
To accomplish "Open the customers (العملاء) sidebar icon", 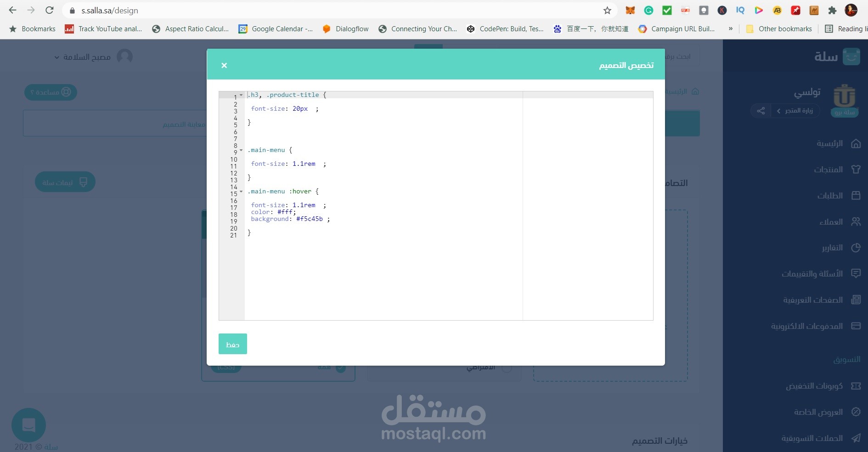I will [856, 221].
